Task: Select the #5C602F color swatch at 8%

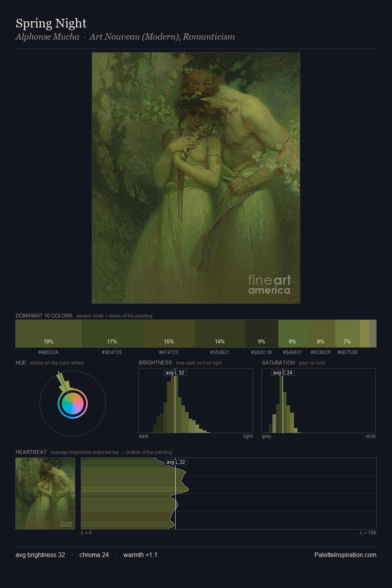Action: pyautogui.click(x=321, y=334)
